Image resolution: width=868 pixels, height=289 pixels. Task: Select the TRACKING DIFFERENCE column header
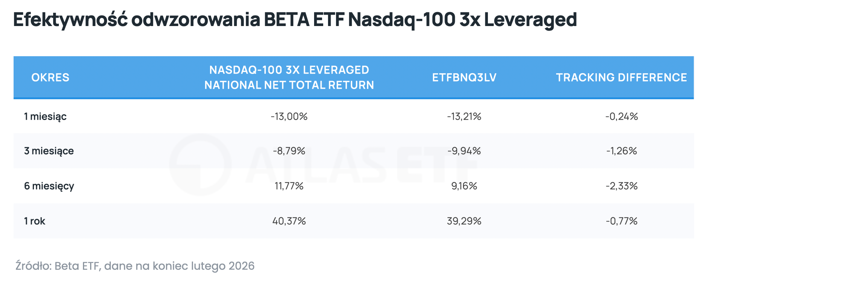pyautogui.click(x=621, y=77)
